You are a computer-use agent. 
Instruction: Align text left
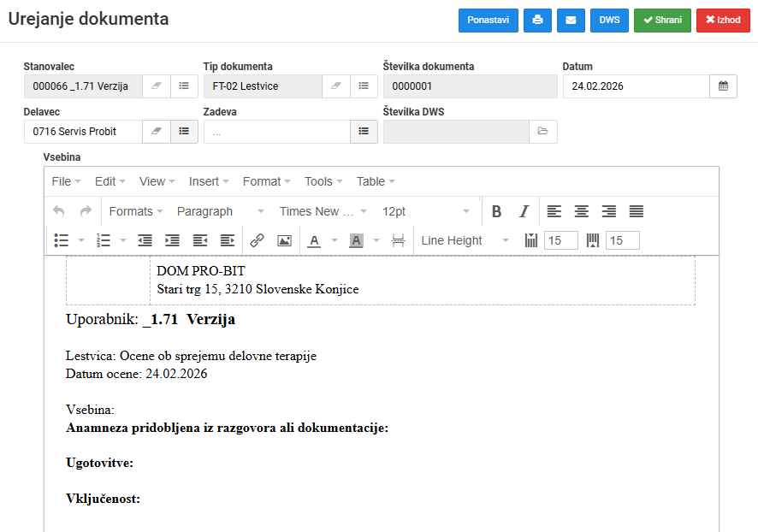554,211
